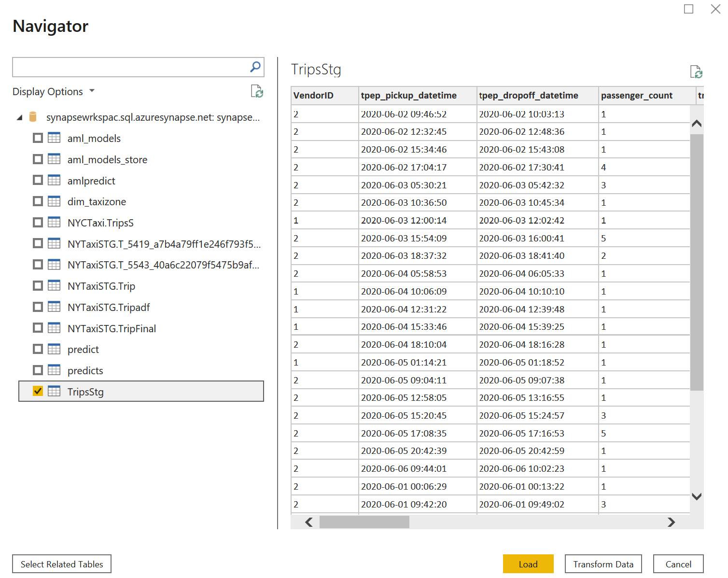The image size is (728, 578).
Task: Click the preview scroll left arrow
Action: tap(309, 522)
